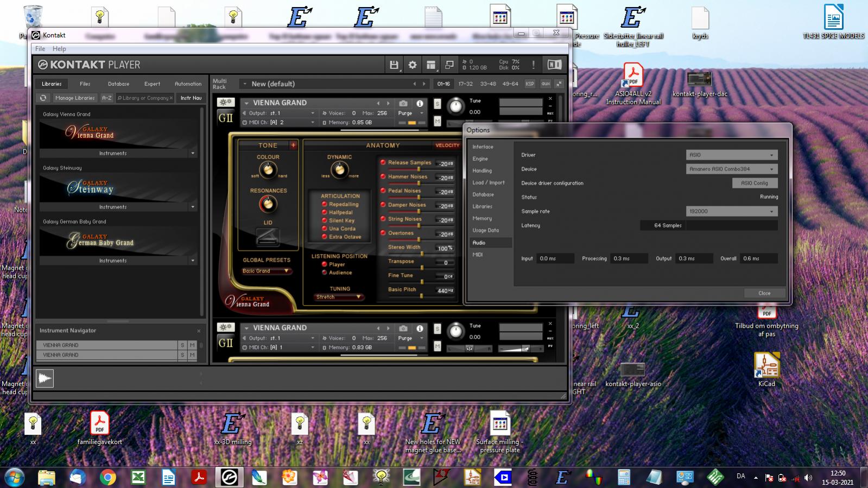Image resolution: width=868 pixels, height=488 pixels.
Task: Show rack page 17-32
Action: point(465,84)
